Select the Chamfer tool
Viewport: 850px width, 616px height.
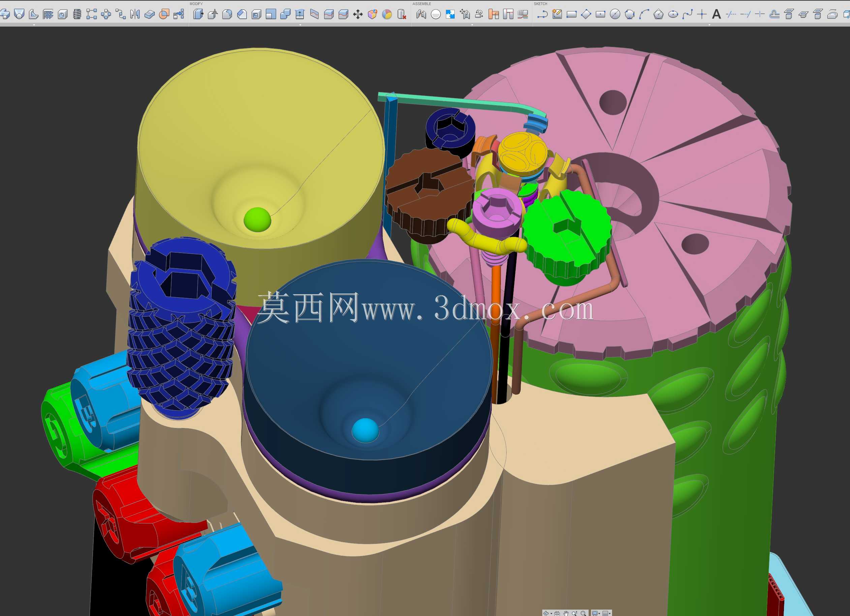pyautogui.click(x=242, y=14)
